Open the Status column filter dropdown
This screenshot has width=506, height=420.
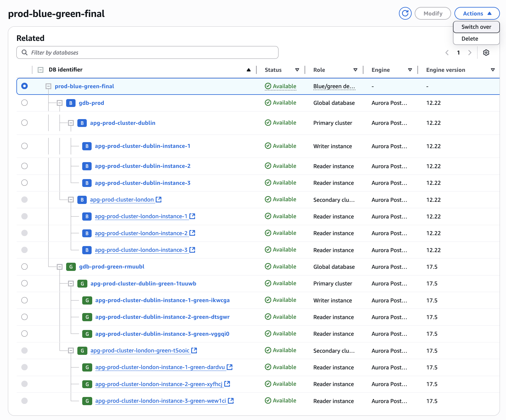[297, 70]
